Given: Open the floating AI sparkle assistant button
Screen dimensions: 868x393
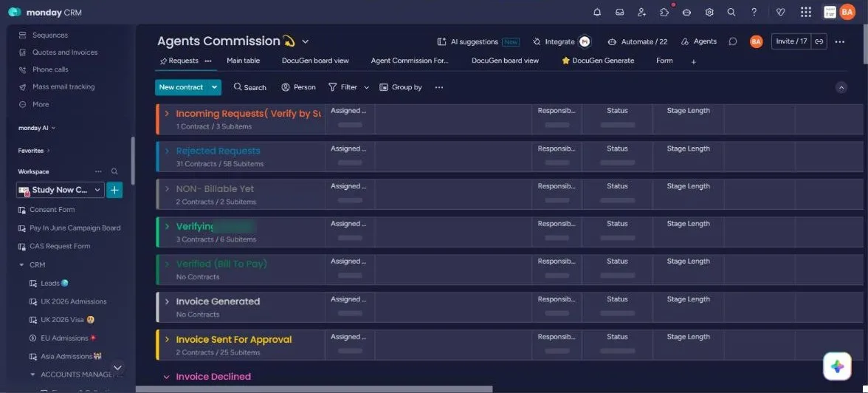Looking at the screenshot, I should (x=837, y=366).
